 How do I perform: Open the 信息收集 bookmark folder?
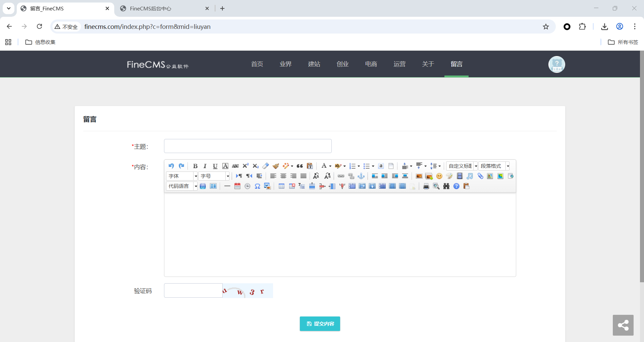pyautogui.click(x=41, y=42)
